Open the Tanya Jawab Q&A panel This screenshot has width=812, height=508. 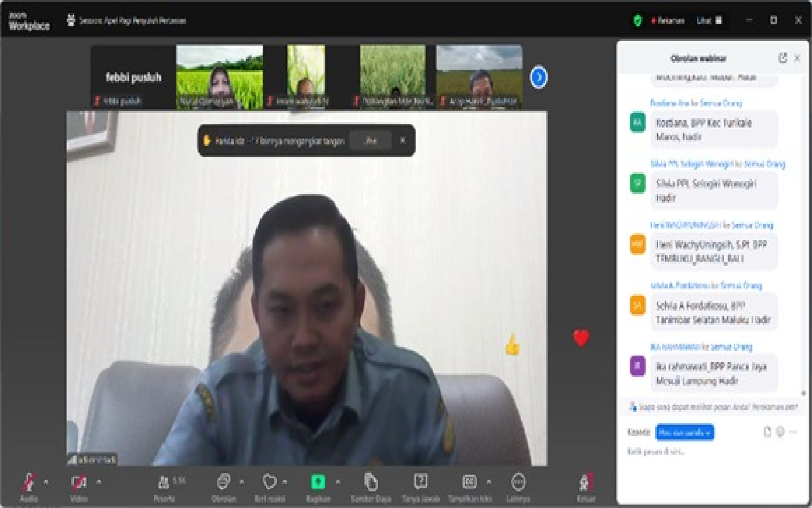click(x=420, y=482)
